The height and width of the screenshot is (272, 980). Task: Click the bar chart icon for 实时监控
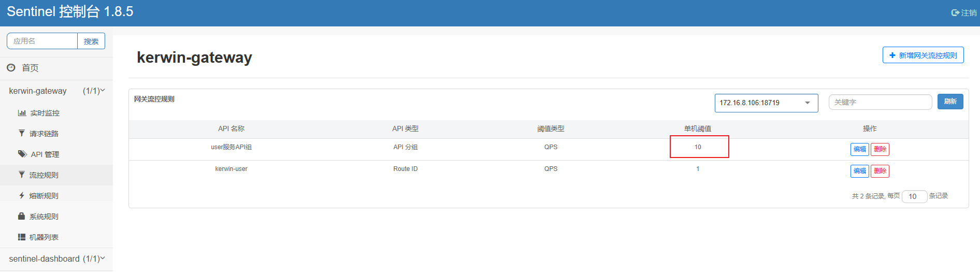(x=22, y=112)
